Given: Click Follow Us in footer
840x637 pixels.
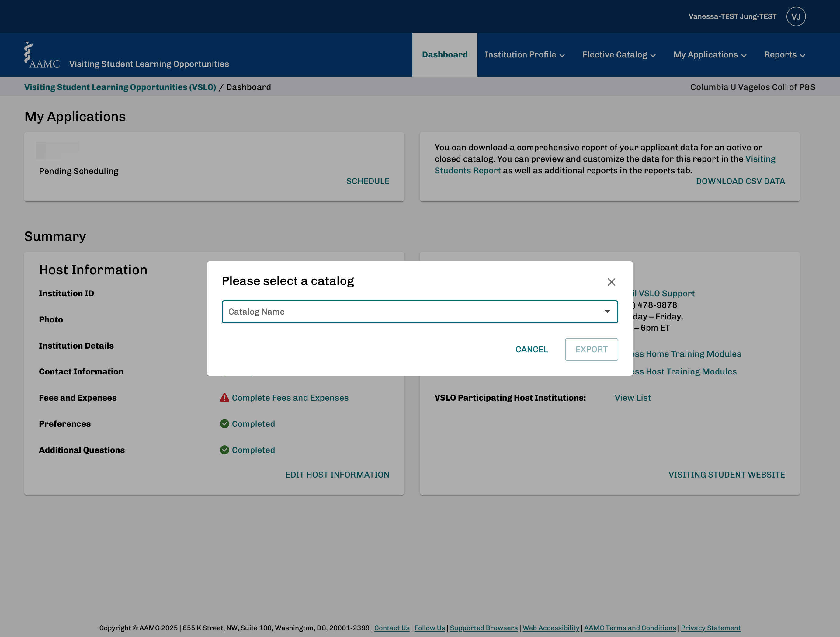Looking at the screenshot, I should click(429, 628).
